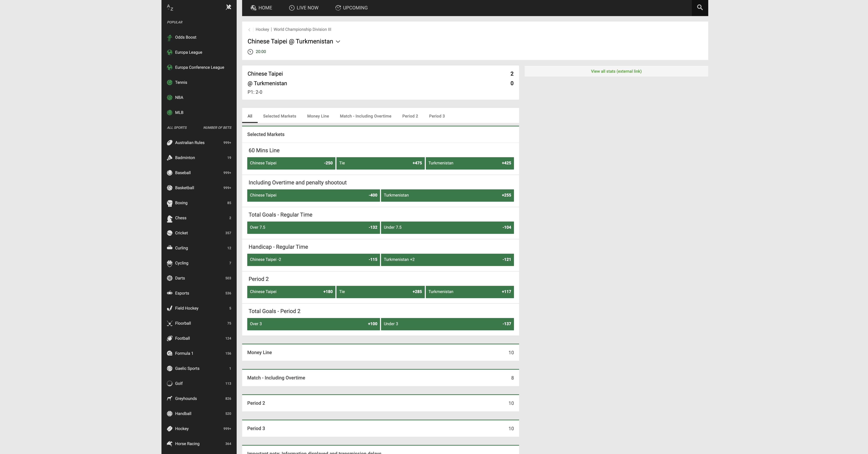Click the back arrow beside Hockey

coord(249,30)
